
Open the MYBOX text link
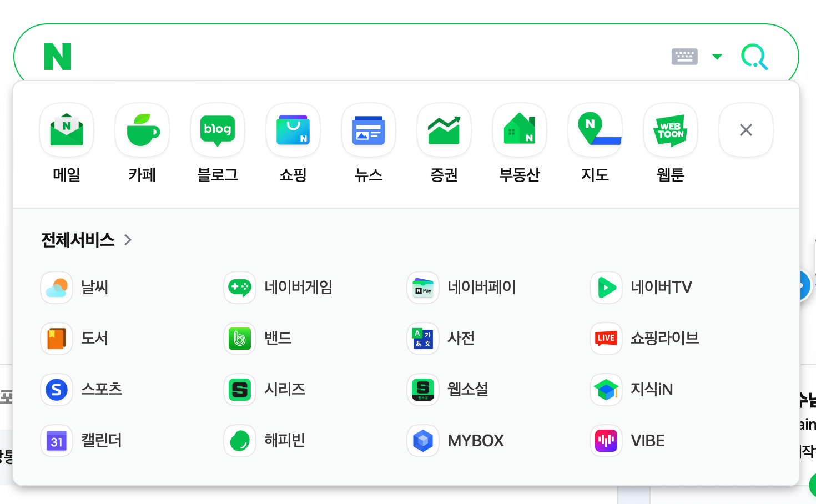coord(476,441)
